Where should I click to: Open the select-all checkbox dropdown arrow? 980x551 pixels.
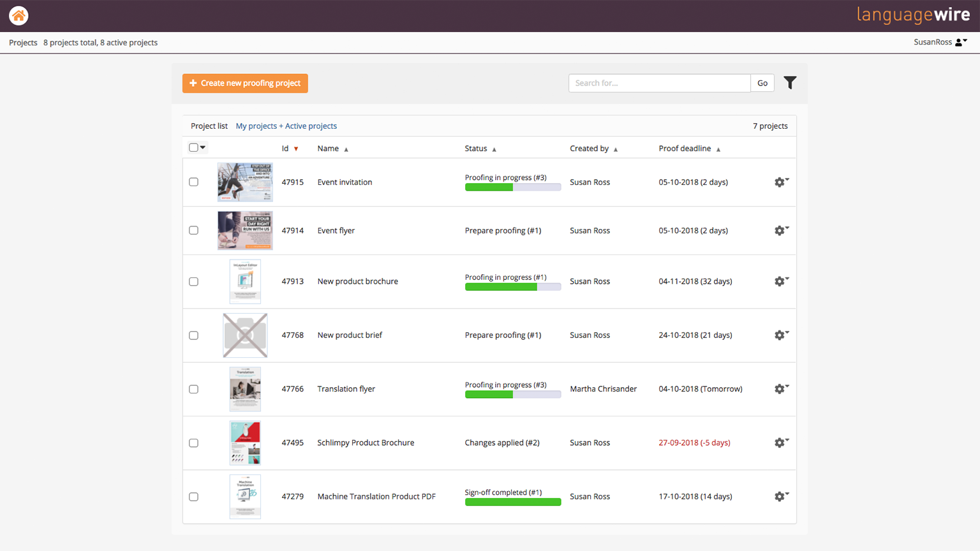tap(203, 147)
